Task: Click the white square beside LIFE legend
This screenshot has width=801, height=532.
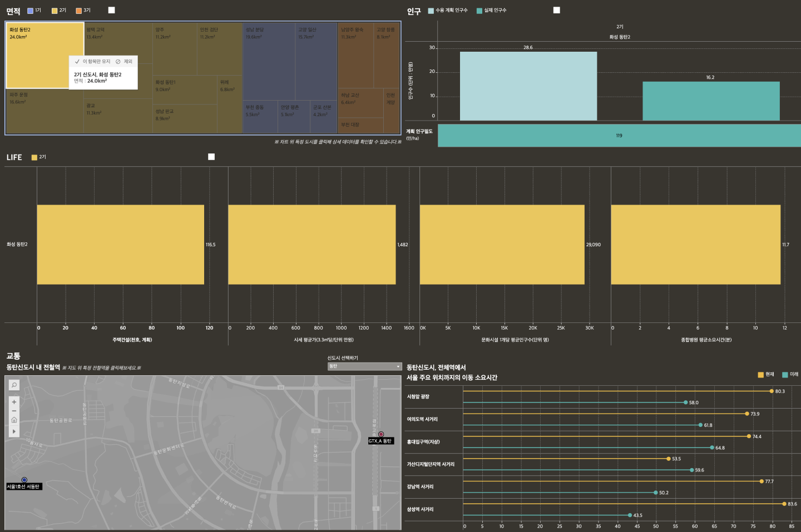Action: pyautogui.click(x=211, y=157)
